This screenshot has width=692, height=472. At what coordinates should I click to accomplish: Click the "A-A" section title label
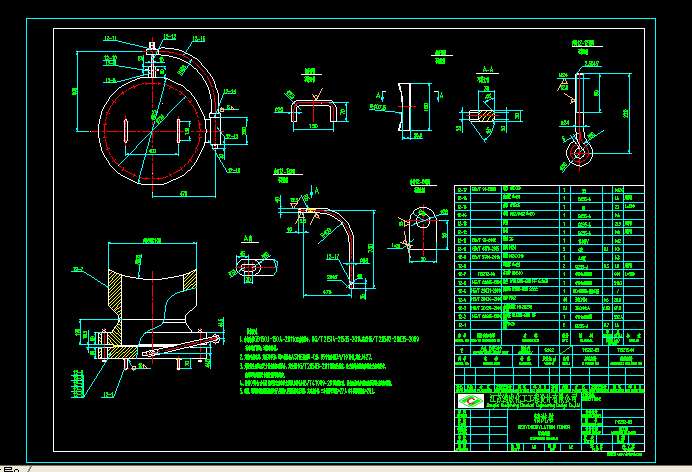[488, 70]
